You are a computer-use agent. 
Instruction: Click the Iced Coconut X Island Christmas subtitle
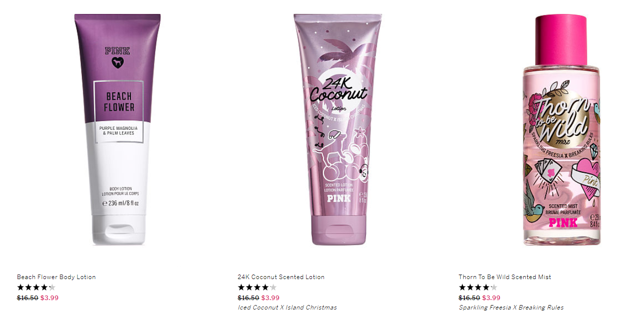click(287, 308)
